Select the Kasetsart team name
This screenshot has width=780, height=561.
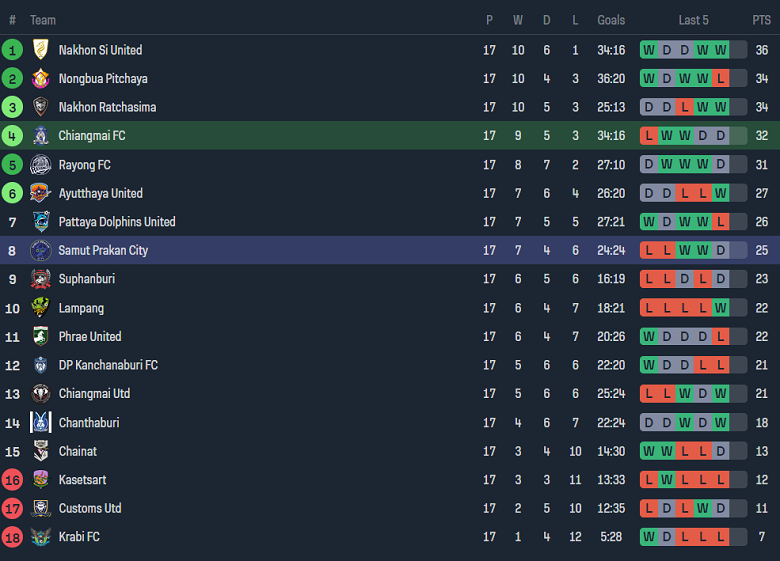pyautogui.click(x=83, y=480)
